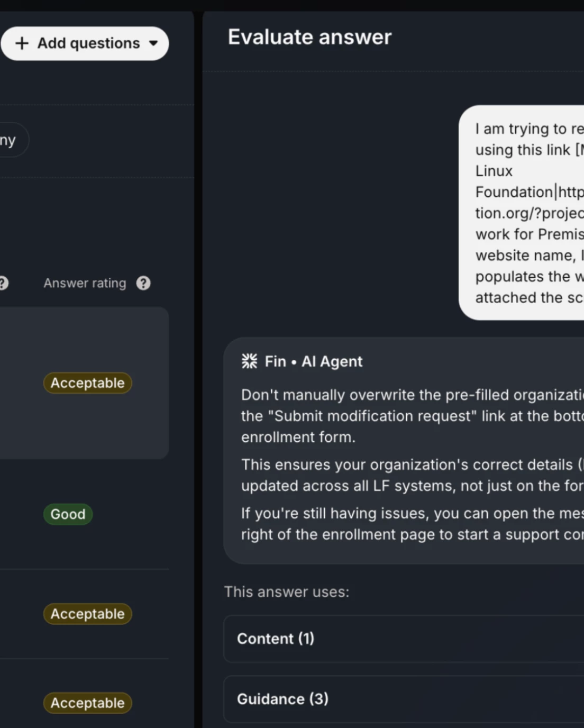584x728 pixels.
Task: Select the Acceptable badge in highlighted row
Action: click(x=87, y=383)
